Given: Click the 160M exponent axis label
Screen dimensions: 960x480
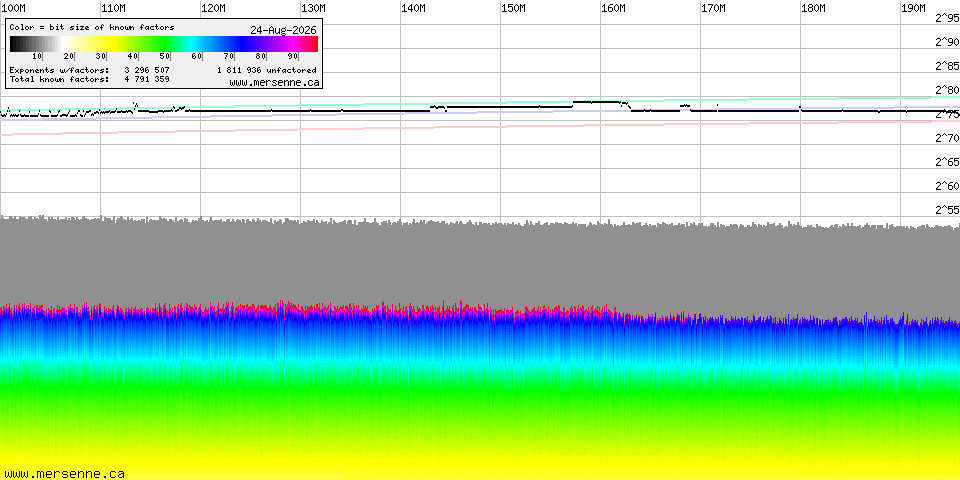Looking at the screenshot, I should tap(613, 8).
